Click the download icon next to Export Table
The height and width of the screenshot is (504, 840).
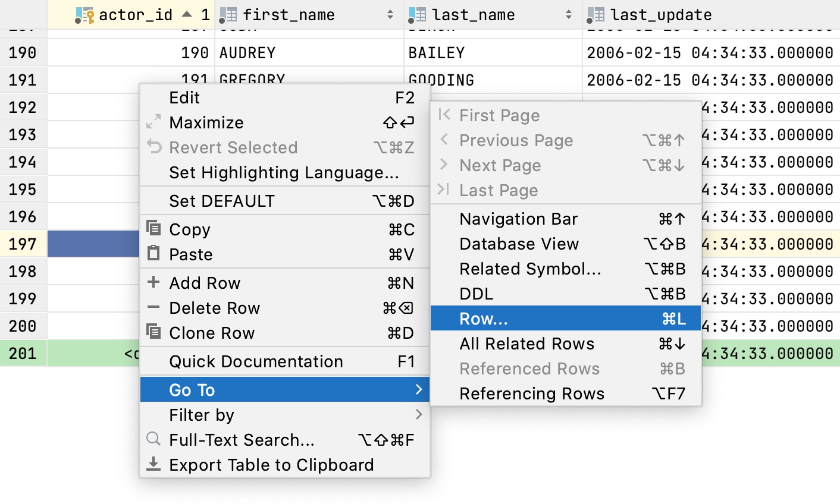154,464
